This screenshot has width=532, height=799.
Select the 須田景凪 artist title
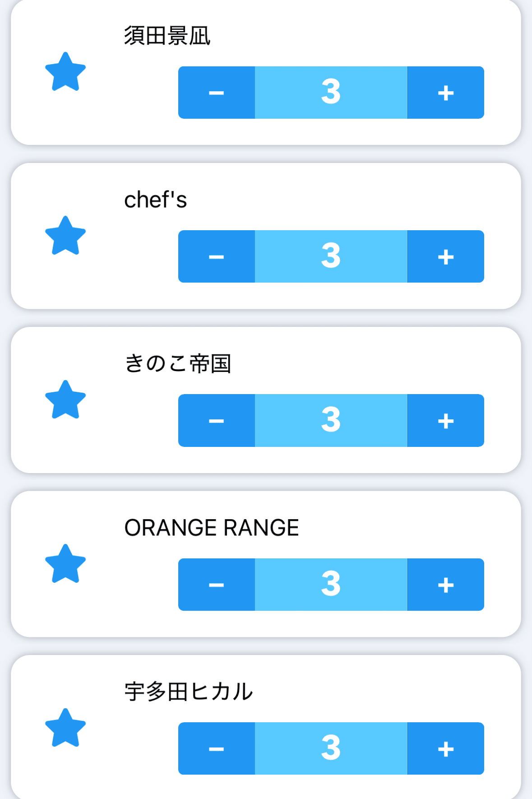click(x=167, y=36)
